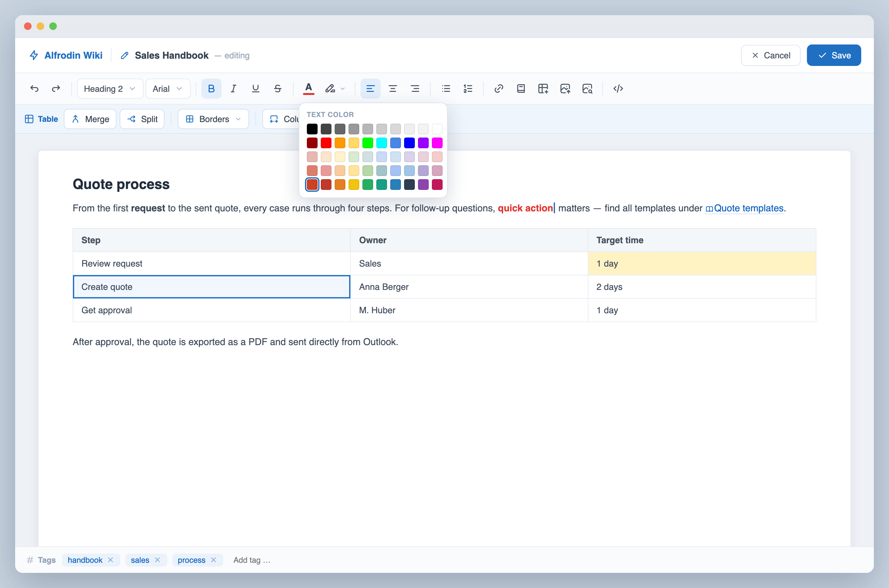Select the black text color swatch
The image size is (889, 588).
(312, 129)
